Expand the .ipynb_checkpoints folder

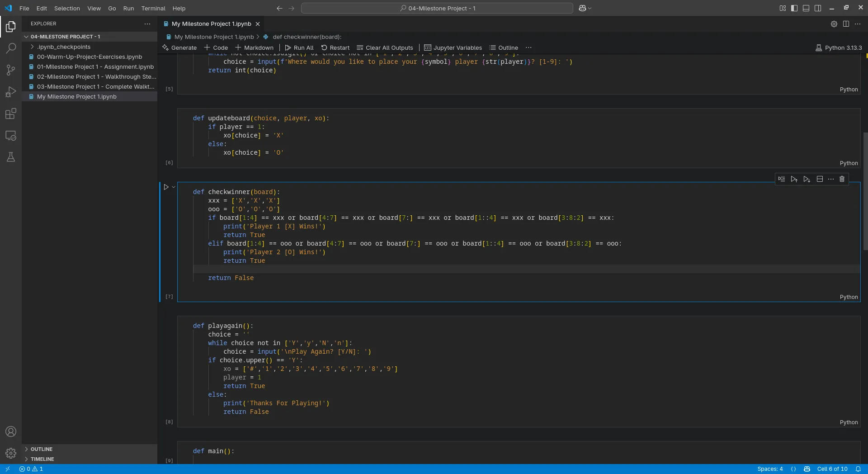tap(90, 47)
